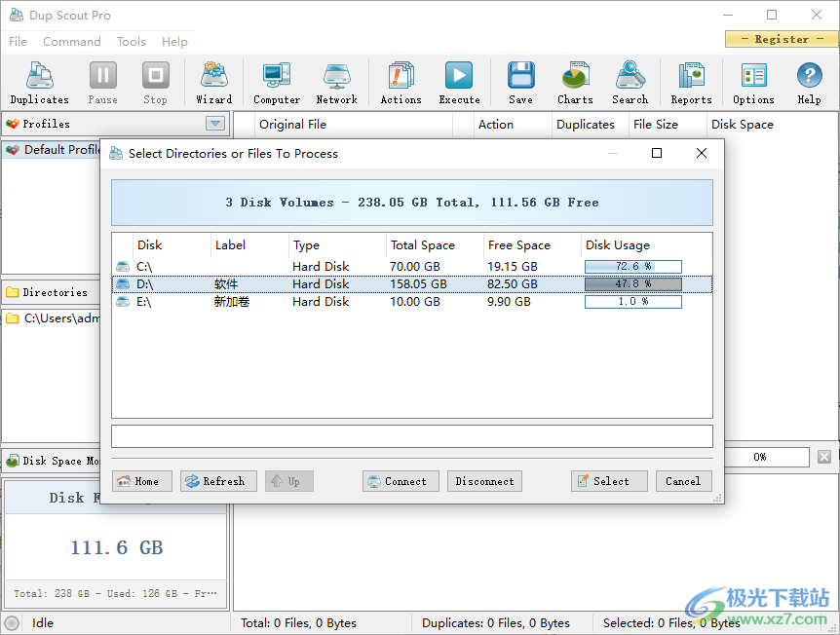Click the Disk Space Monitor panel icon

[x=13, y=461]
